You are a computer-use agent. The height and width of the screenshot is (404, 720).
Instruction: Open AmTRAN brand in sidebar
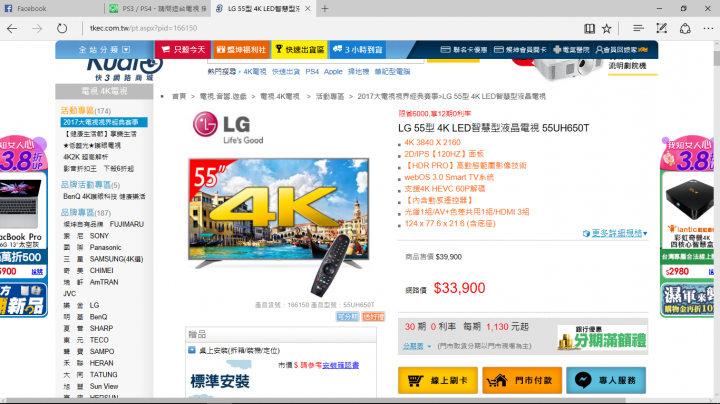(90, 282)
